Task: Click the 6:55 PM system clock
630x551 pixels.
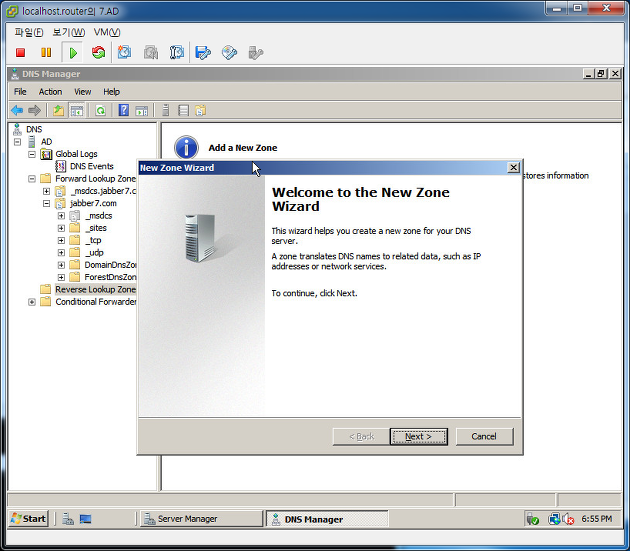Action: tap(597, 519)
